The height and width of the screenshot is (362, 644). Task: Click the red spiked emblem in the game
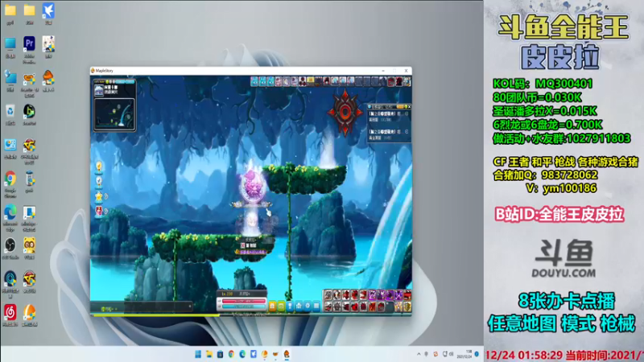tap(345, 112)
